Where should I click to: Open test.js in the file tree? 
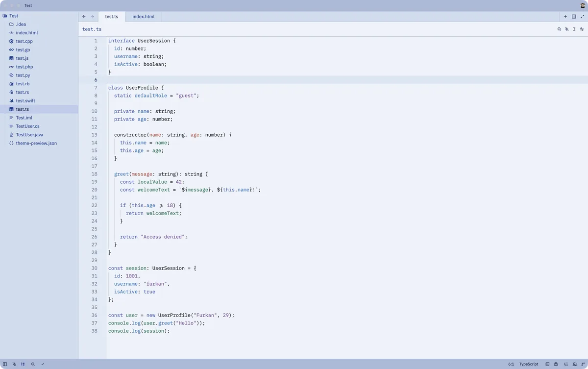pyautogui.click(x=39, y=58)
